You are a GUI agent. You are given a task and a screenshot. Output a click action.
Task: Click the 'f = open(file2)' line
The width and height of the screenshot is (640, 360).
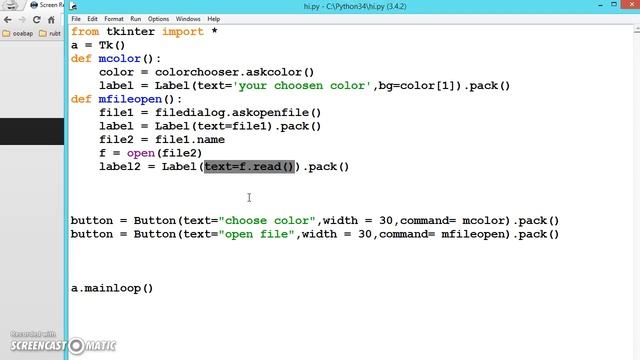[x=151, y=153]
